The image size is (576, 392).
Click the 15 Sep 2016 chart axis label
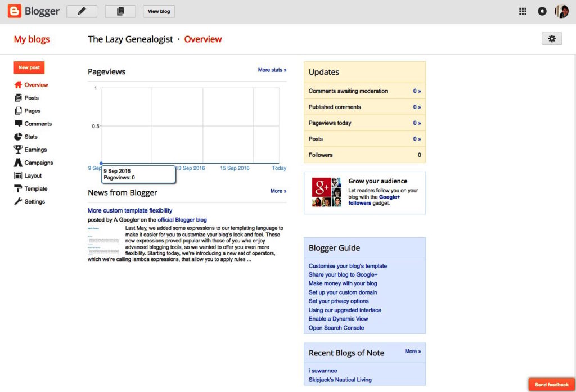pyautogui.click(x=235, y=168)
